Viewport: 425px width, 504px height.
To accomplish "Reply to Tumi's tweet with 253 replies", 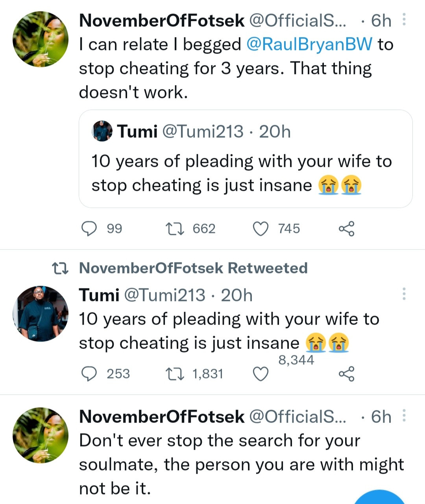I will 89,374.
